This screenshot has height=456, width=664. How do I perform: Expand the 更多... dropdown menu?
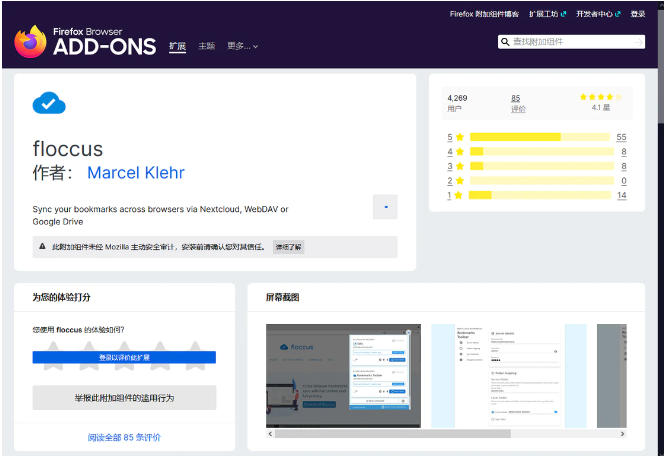(x=242, y=46)
